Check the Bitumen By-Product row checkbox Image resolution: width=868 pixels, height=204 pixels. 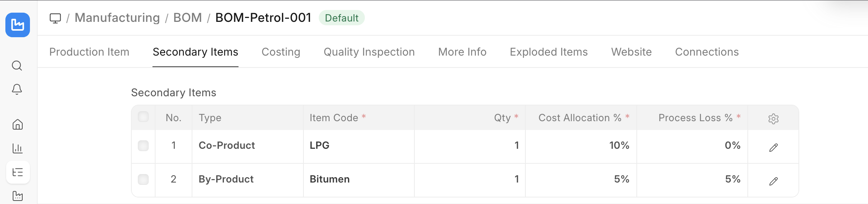coord(143,179)
